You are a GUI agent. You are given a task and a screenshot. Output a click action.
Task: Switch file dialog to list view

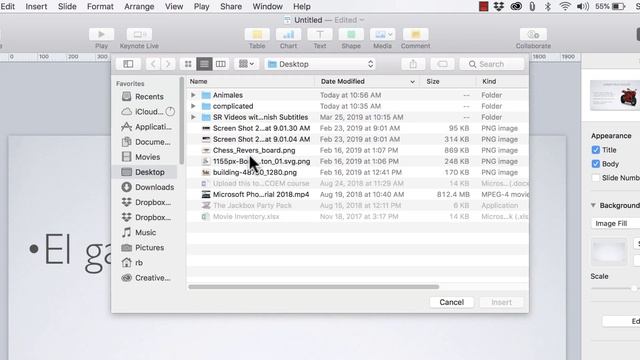click(x=204, y=64)
